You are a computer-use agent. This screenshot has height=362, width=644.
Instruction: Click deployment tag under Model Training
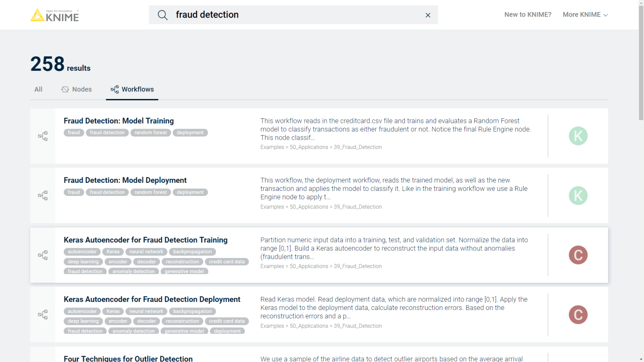(190, 133)
